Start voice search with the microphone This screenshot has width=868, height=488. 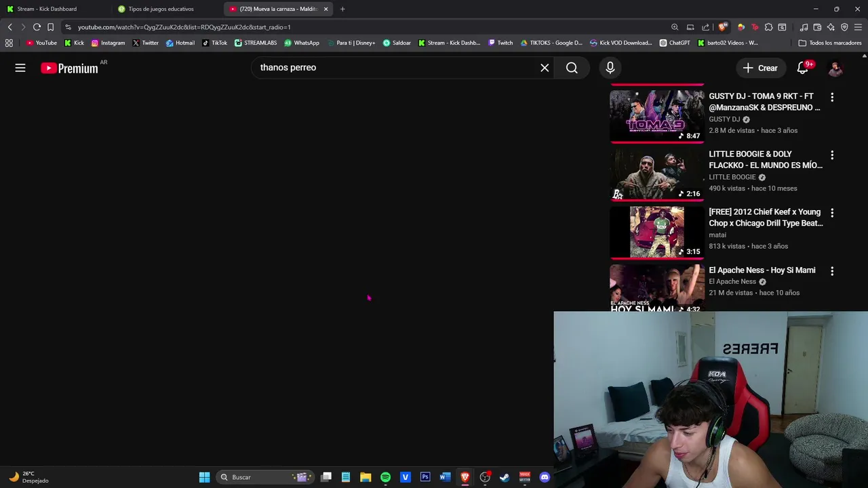(x=610, y=68)
